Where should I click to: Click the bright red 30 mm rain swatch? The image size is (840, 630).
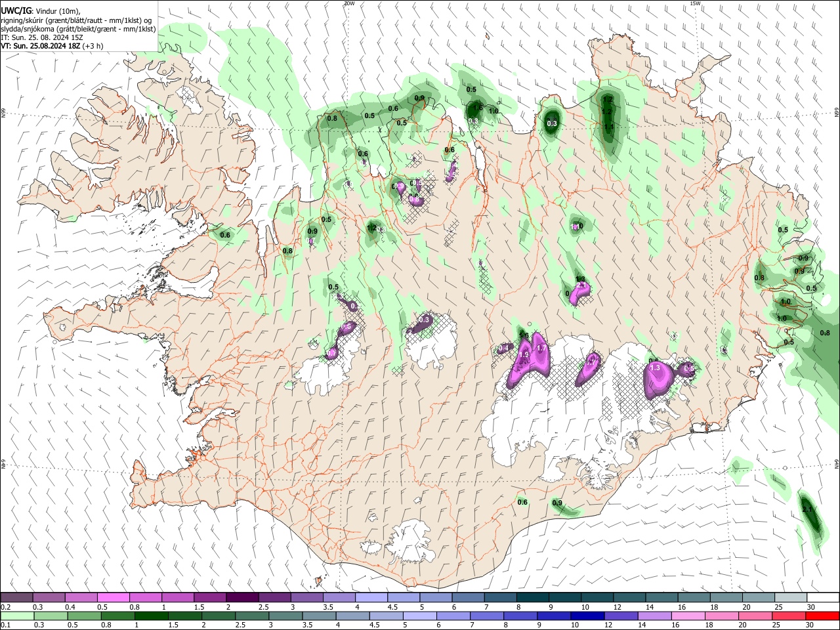click(823, 616)
